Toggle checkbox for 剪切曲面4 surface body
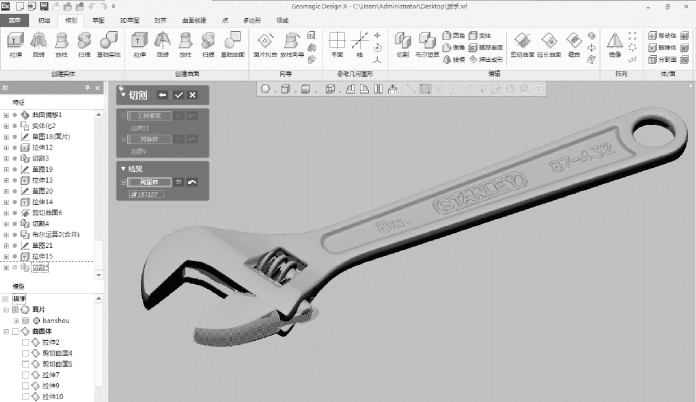Viewport: 696px width, 402px height. (x=25, y=353)
